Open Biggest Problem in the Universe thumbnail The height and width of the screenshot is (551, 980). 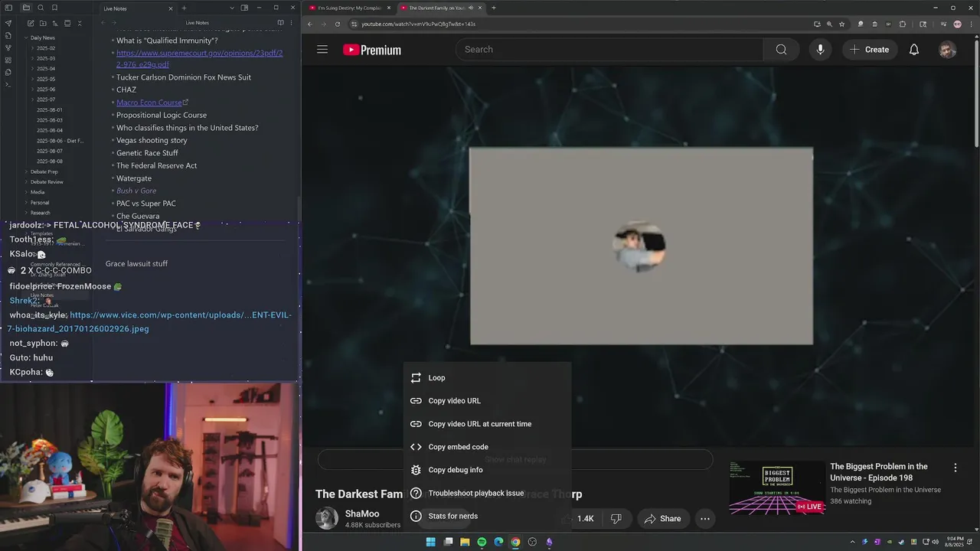[x=777, y=487]
